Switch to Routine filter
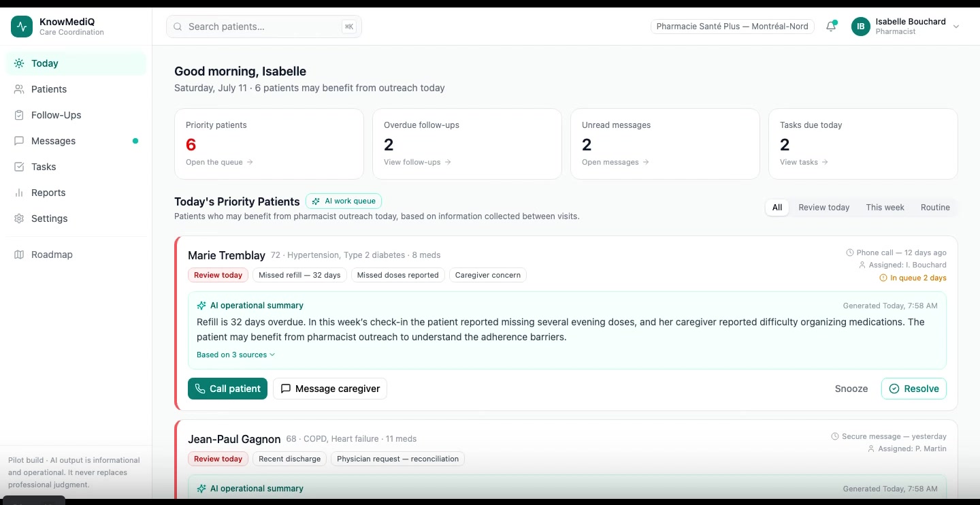The image size is (980, 505). (935, 208)
